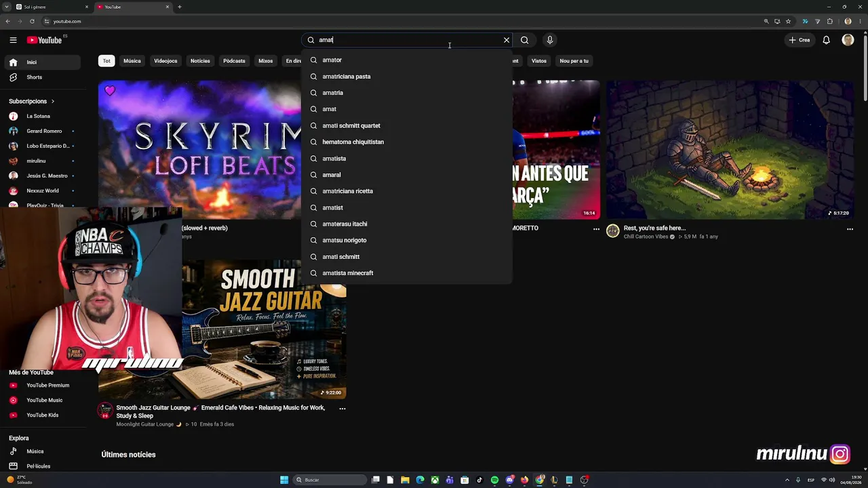Select the 'amati schmitt quartet' suggestion
The width and height of the screenshot is (868, 488).
[x=407, y=125]
